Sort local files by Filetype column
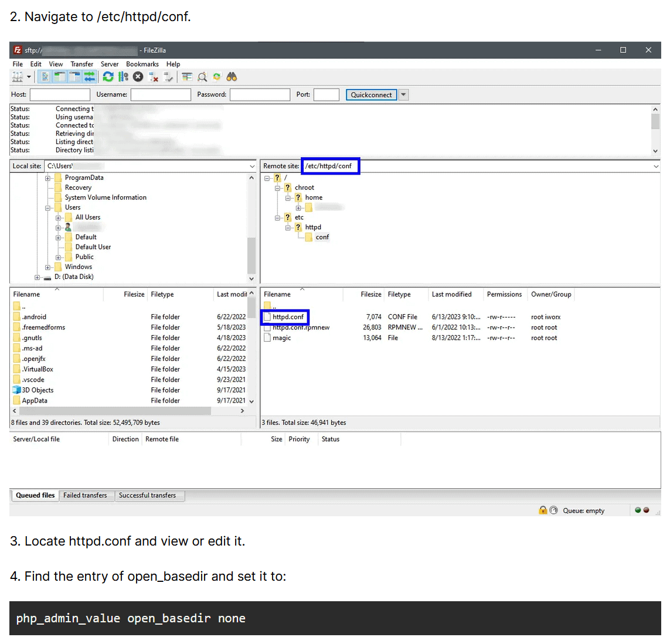The width and height of the screenshot is (670, 644). point(162,294)
